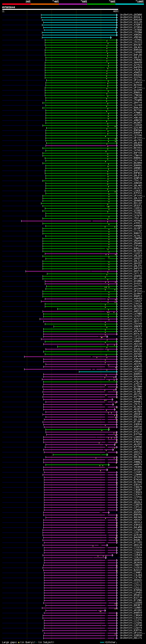Image resolution: width=146 pixels, height=644 pixels.
Task: Select the query name AV565844
Action: pyautogui.click(x=9, y=8)
